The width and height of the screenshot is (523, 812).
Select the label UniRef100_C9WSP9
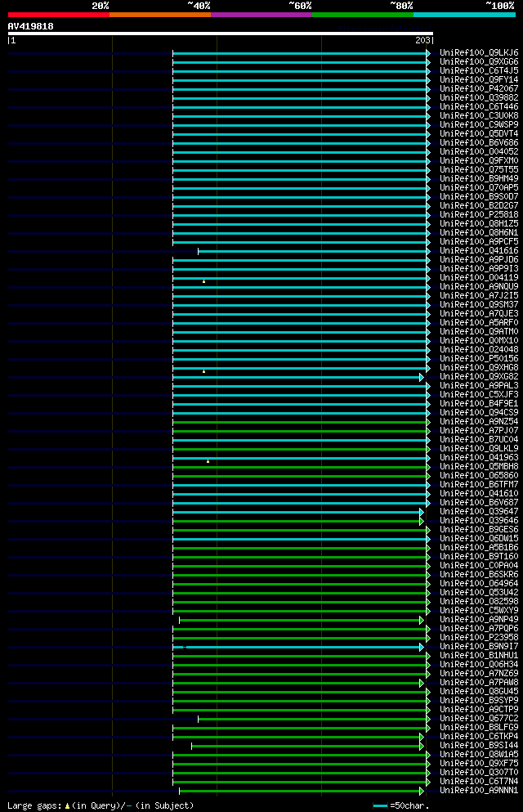pyautogui.click(x=479, y=125)
